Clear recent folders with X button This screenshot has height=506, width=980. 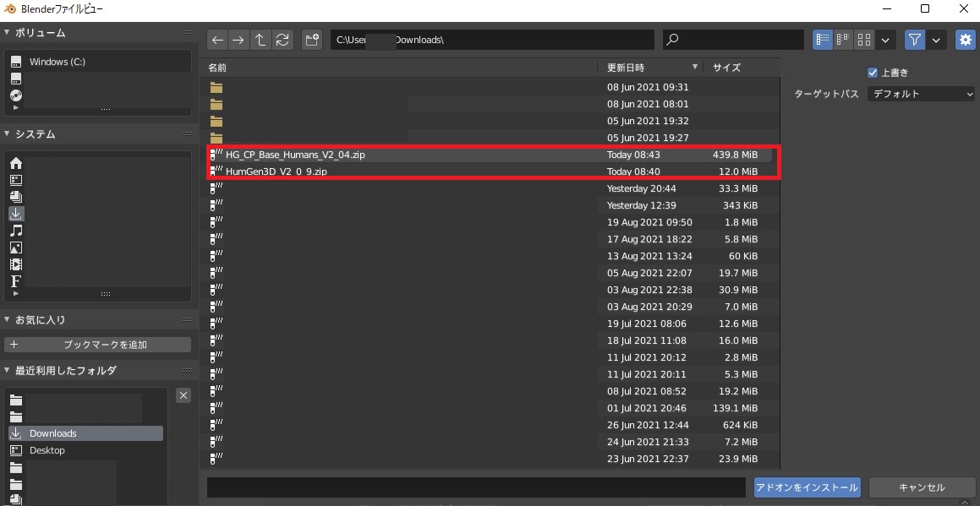pos(183,394)
